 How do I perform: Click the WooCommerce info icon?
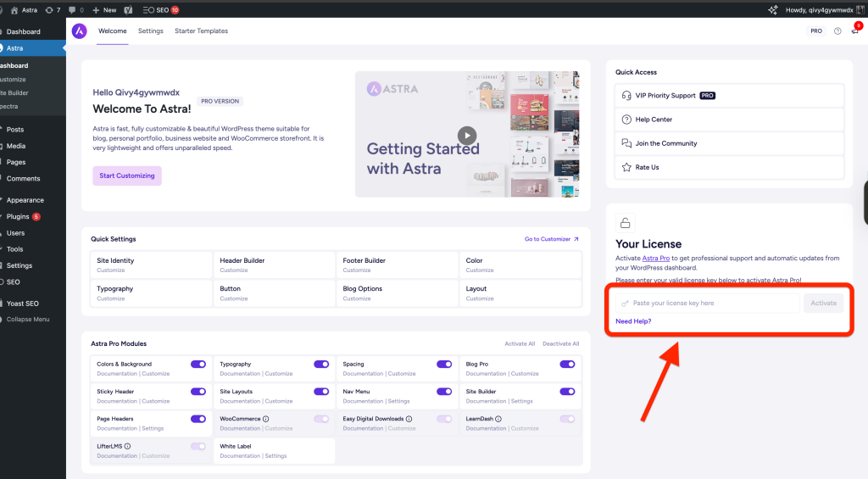[265, 419]
